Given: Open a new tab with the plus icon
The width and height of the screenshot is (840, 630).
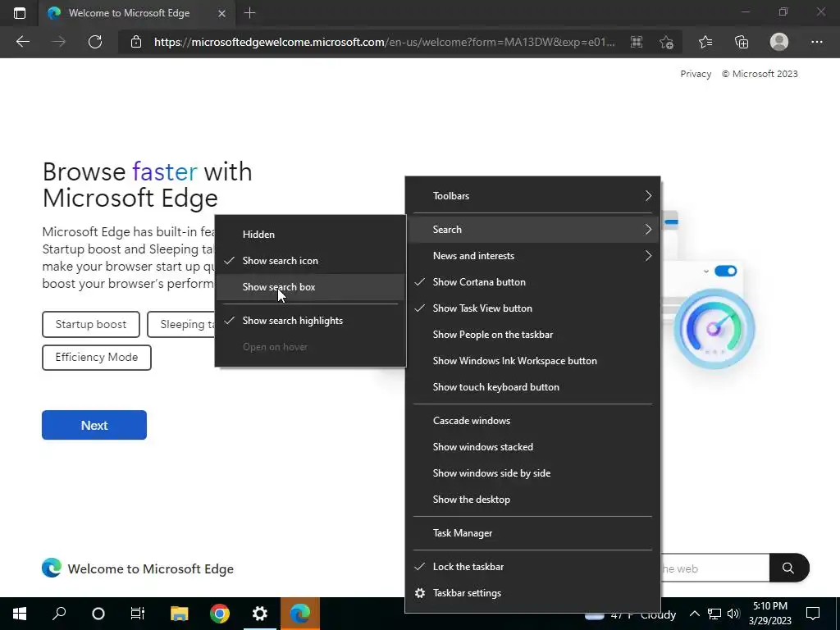Looking at the screenshot, I should [249, 13].
